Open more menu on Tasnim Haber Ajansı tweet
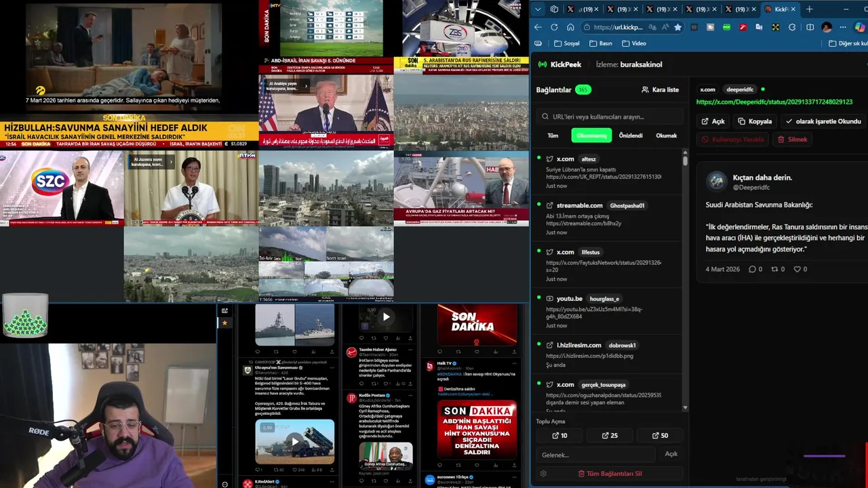This screenshot has height=488, width=868. pos(411,348)
